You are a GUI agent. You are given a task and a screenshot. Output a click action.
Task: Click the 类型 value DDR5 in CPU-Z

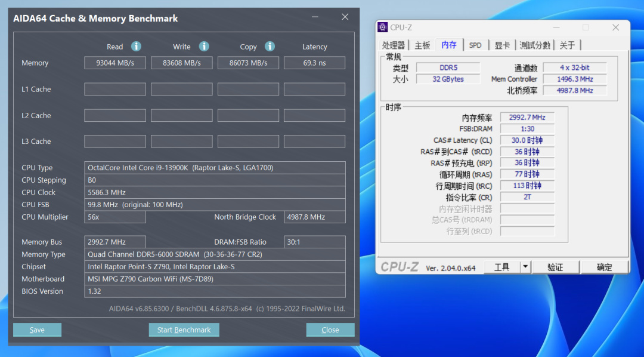pos(448,67)
